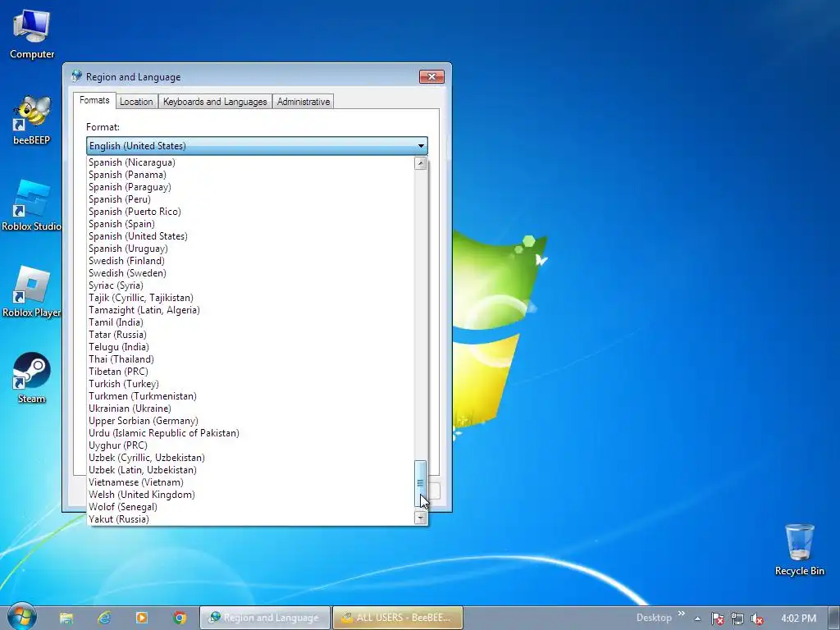Screen dimensions: 840x630
Task: Choose Spanish (Panama) format
Action: click(251, 175)
